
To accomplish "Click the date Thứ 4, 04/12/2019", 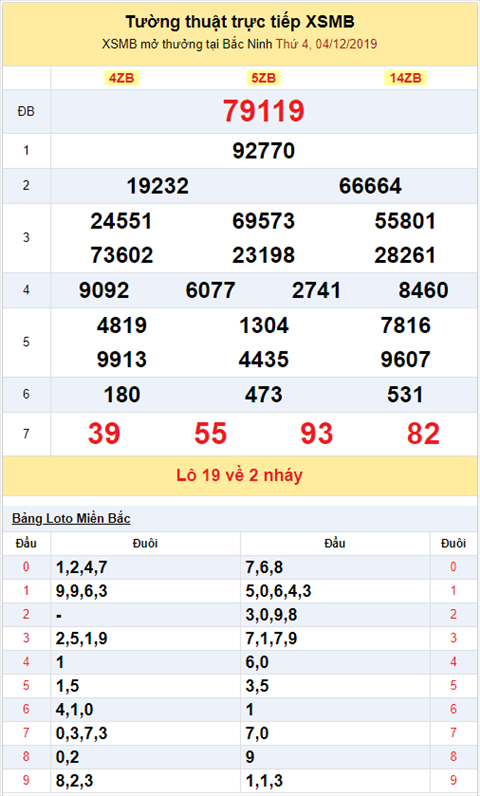I will [x=326, y=44].
